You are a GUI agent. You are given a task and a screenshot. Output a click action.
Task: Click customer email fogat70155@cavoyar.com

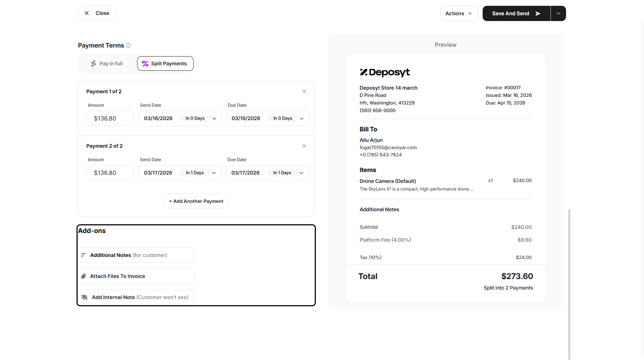click(x=388, y=147)
